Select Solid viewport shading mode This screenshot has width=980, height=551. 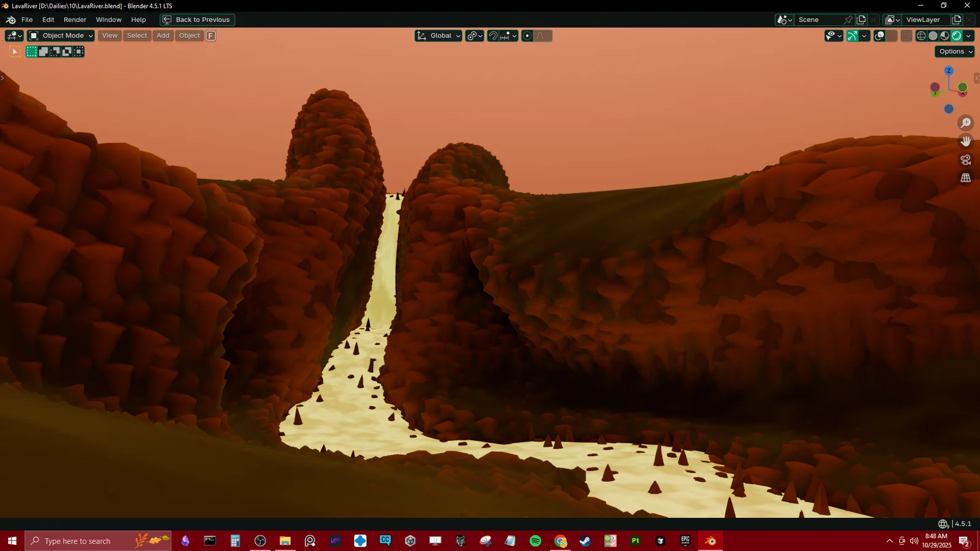click(933, 36)
